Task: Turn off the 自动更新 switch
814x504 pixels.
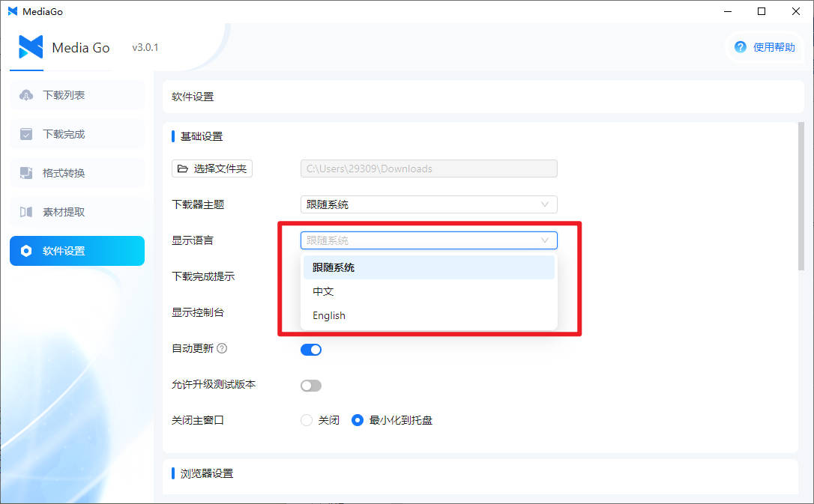Action: 311,350
